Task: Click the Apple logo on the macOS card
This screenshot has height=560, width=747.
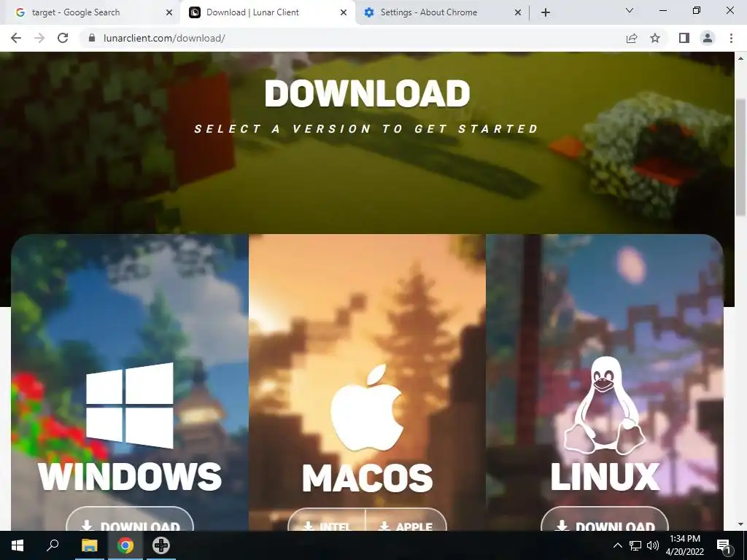Action: click(366, 408)
